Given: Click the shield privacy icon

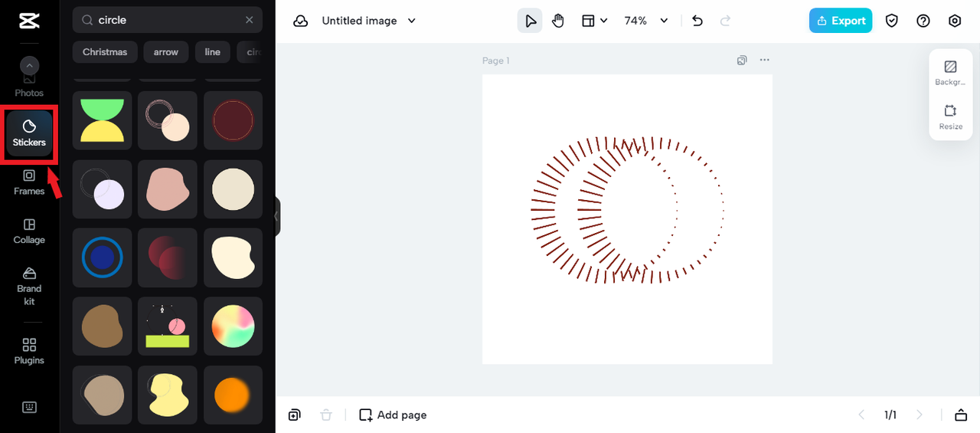Looking at the screenshot, I should 892,21.
